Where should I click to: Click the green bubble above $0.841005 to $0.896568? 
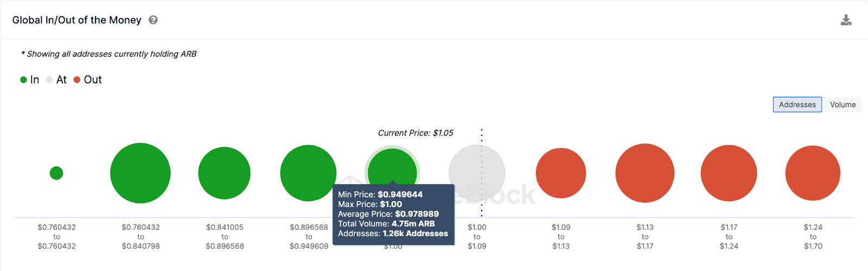click(225, 173)
